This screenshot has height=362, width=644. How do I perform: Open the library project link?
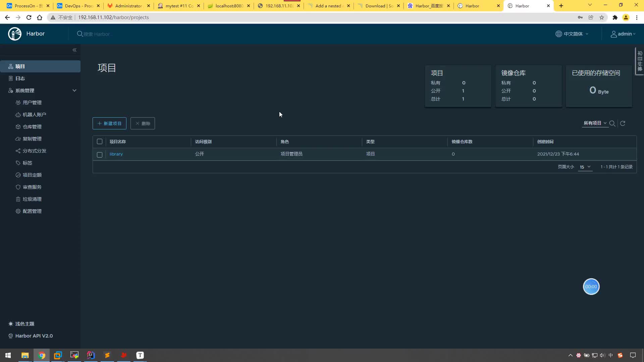coord(116,154)
